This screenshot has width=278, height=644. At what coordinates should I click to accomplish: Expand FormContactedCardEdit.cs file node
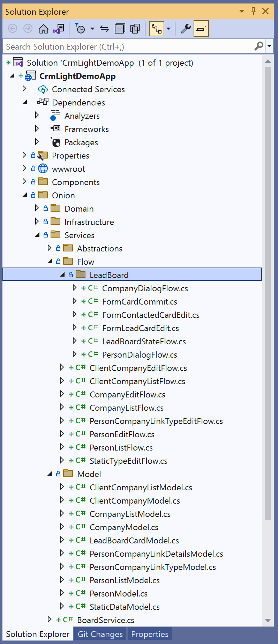75,314
